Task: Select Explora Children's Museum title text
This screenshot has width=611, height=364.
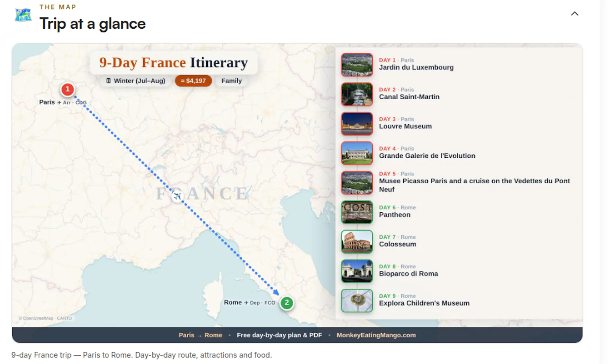Action: [424, 303]
